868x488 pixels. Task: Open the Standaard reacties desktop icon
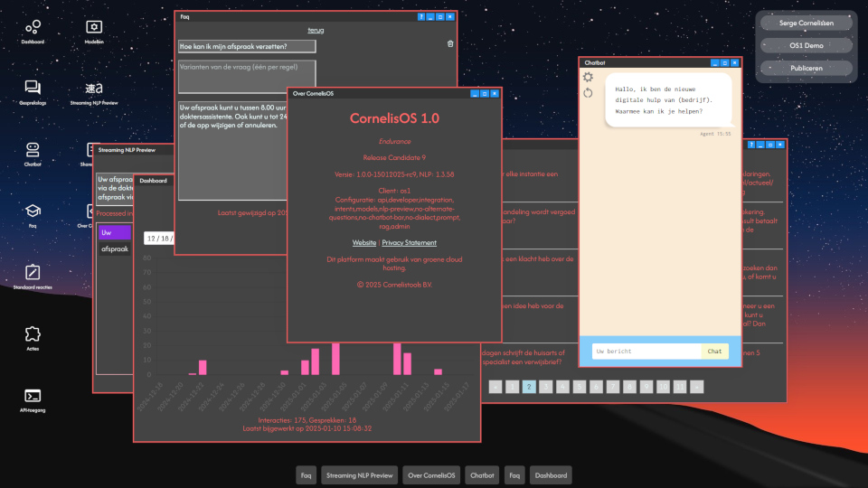[x=33, y=277]
